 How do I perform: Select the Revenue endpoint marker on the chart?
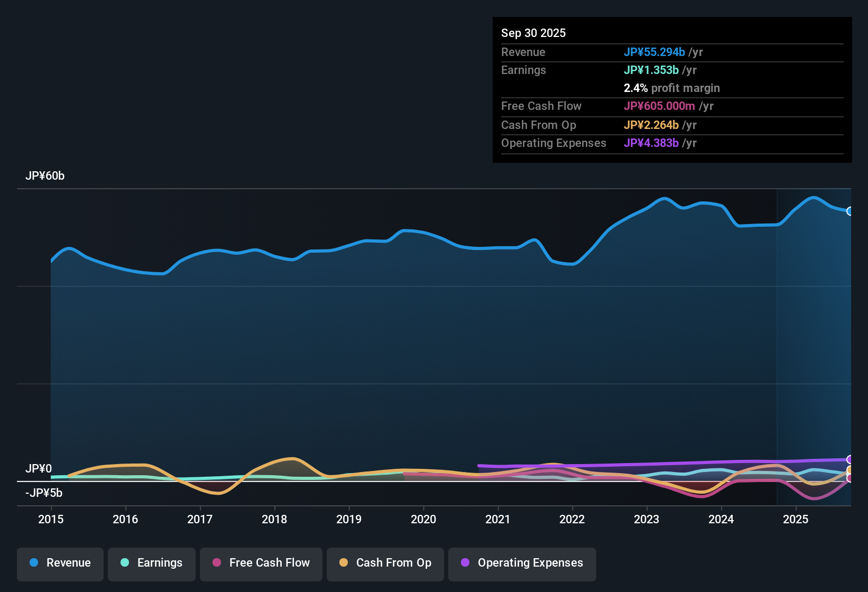(850, 211)
